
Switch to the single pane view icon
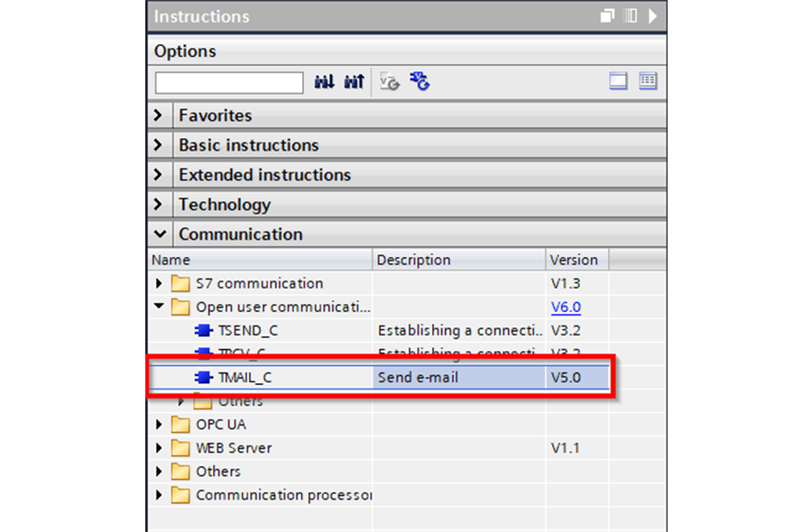(618, 81)
